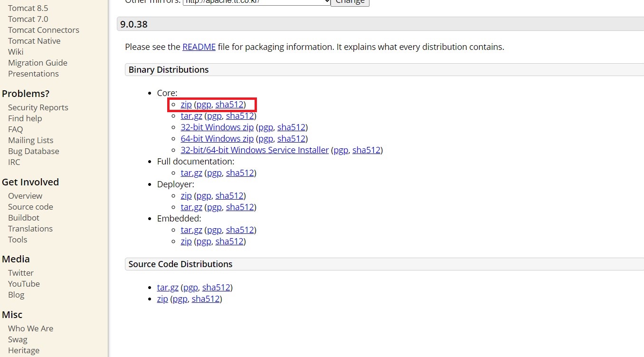This screenshot has width=644, height=357.
Task: Open the Source code sidebar link
Action: [x=30, y=207]
